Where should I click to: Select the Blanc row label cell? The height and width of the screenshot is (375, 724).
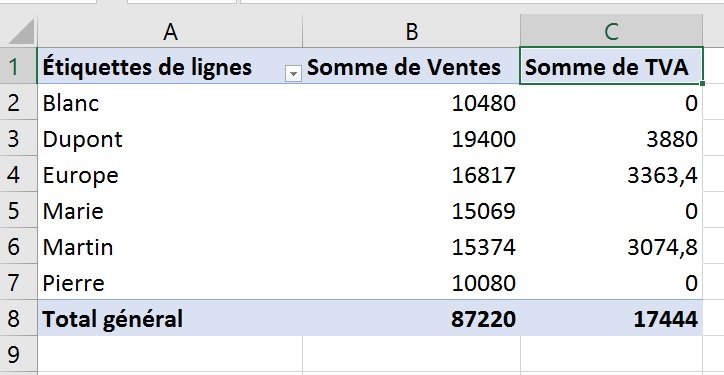point(170,103)
